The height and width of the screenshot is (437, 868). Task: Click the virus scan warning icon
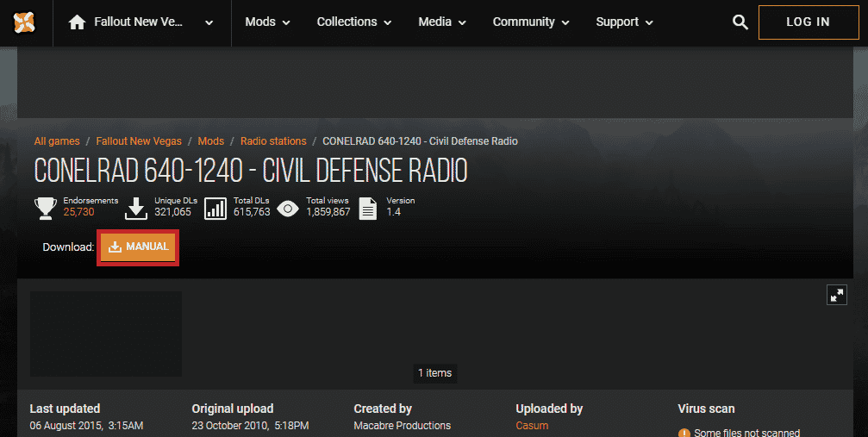point(684,434)
